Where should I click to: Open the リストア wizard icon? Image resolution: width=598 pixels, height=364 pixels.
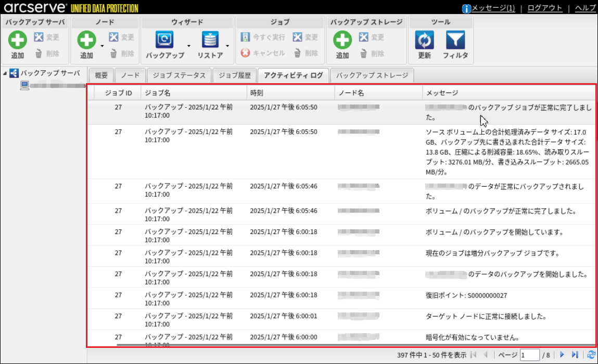click(x=210, y=40)
